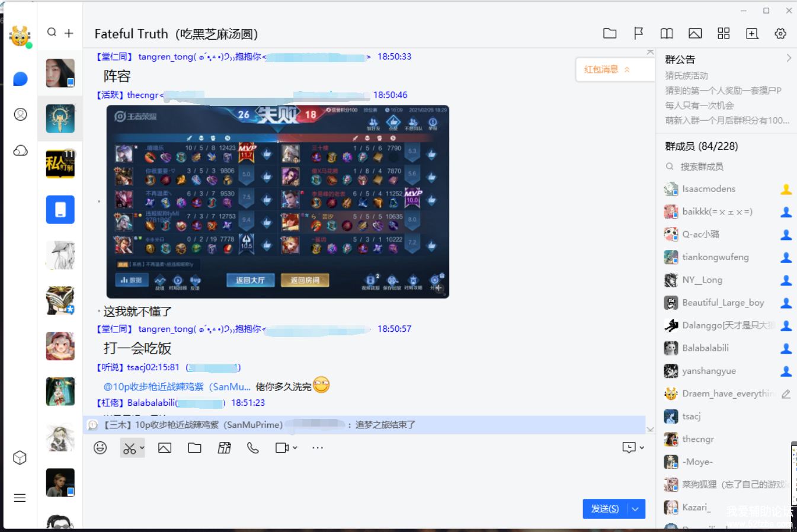The image size is (797, 532).
Task: Open the group album picture icon
Action: point(695,34)
